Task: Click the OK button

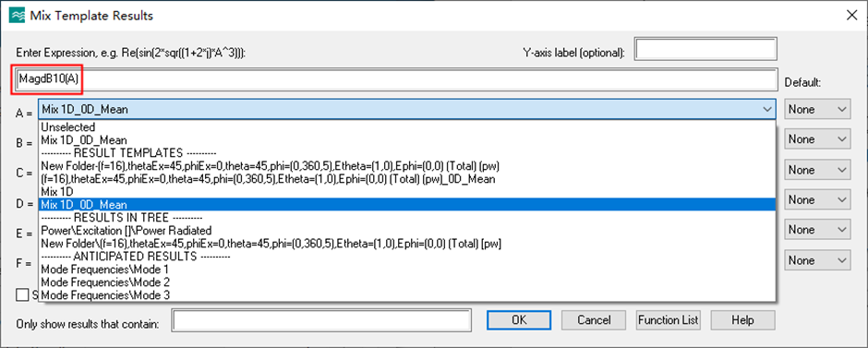Action: (519, 319)
